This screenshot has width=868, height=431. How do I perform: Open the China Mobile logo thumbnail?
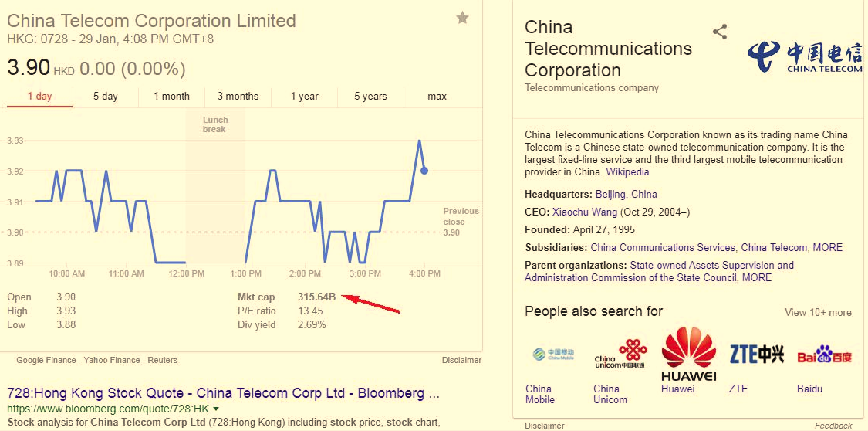coord(553,355)
